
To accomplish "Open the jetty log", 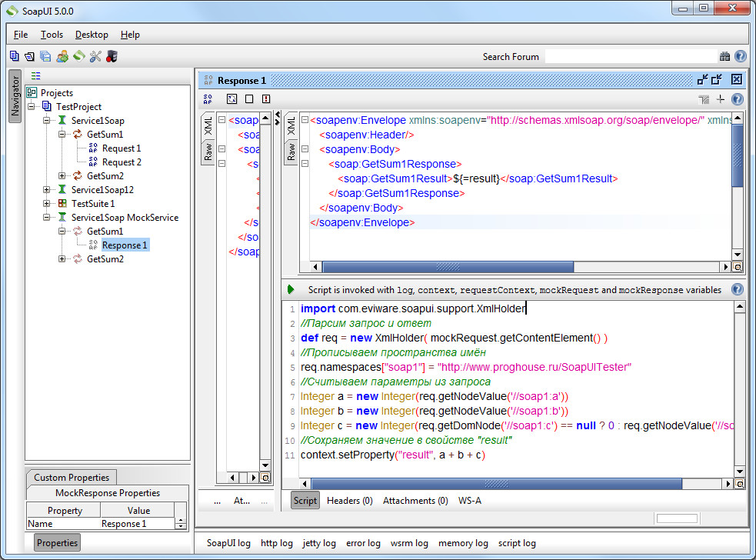I will coord(319,543).
